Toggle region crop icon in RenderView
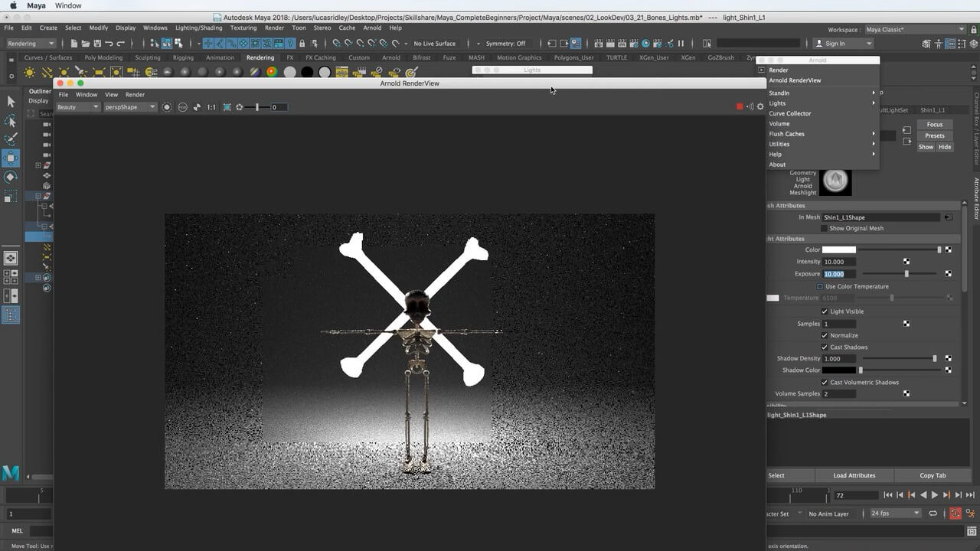Image resolution: width=980 pixels, height=551 pixels. tap(227, 107)
